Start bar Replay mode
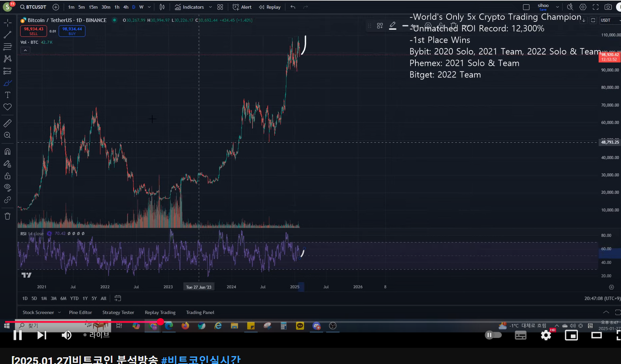The width and height of the screenshot is (621, 364). [x=270, y=7]
